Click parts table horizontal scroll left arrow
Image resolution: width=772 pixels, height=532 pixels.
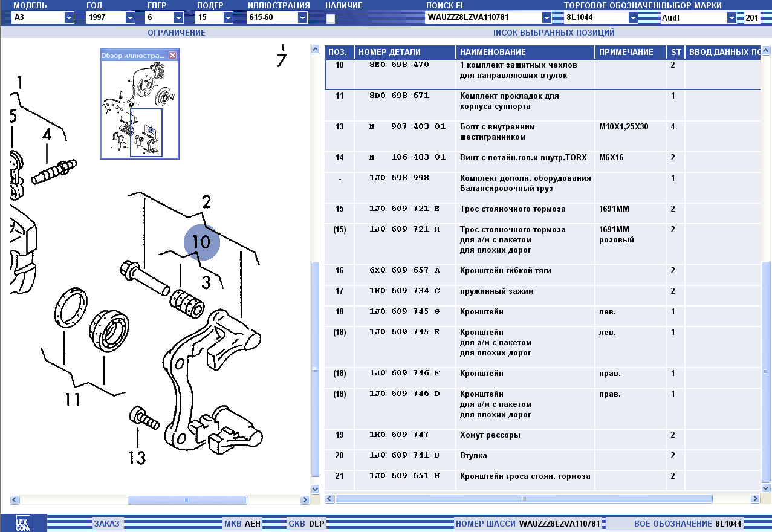click(x=329, y=499)
